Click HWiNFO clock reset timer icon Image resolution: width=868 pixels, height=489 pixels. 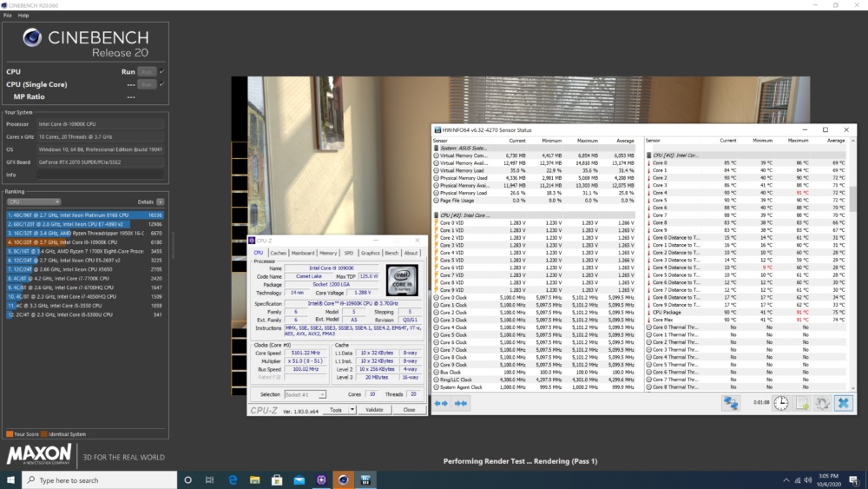(x=781, y=403)
